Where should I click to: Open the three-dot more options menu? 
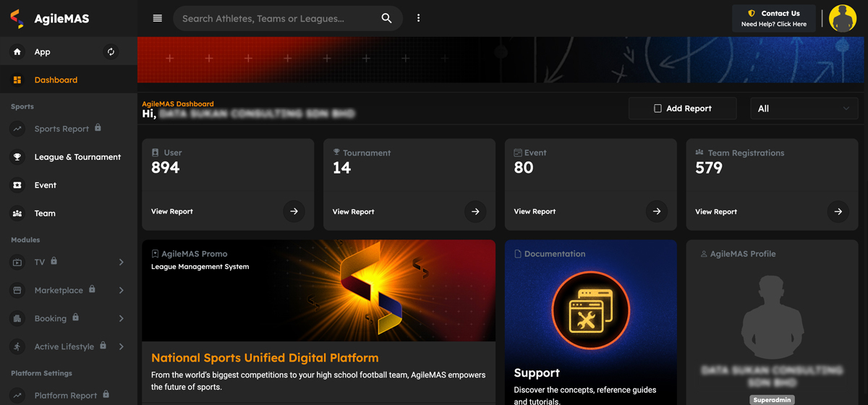[x=418, y=19]
